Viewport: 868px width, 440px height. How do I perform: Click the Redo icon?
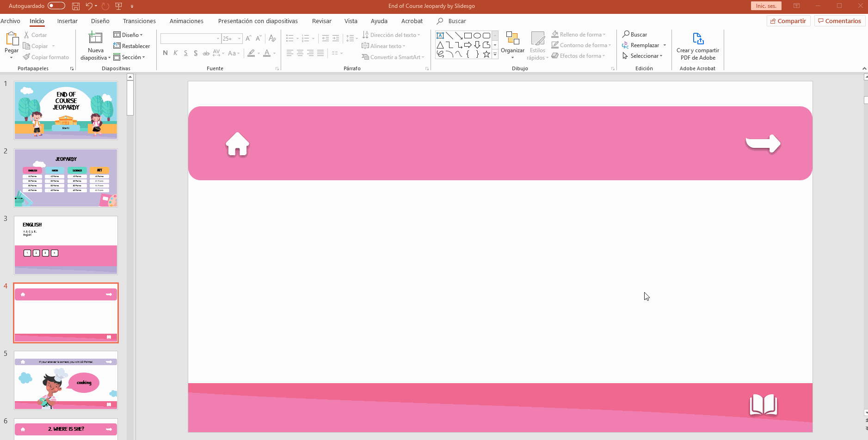(105, 6)
